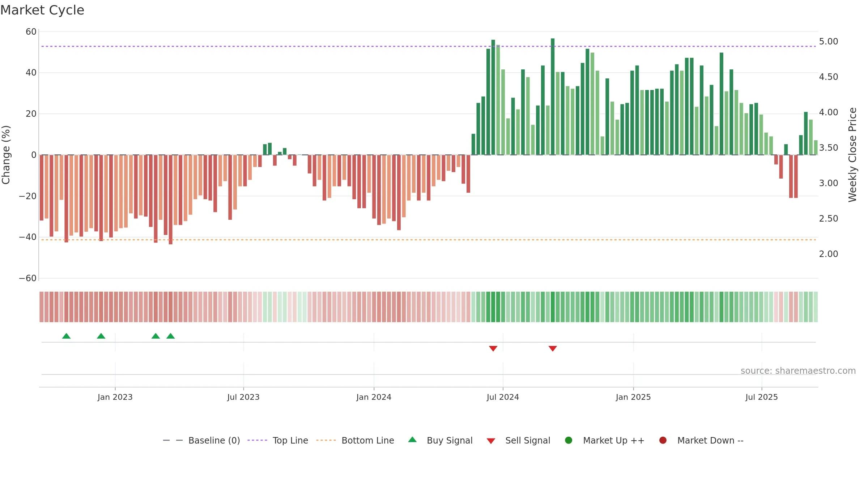
Task: Click the source: sharemaestro.com text
Action: (798, 371)
